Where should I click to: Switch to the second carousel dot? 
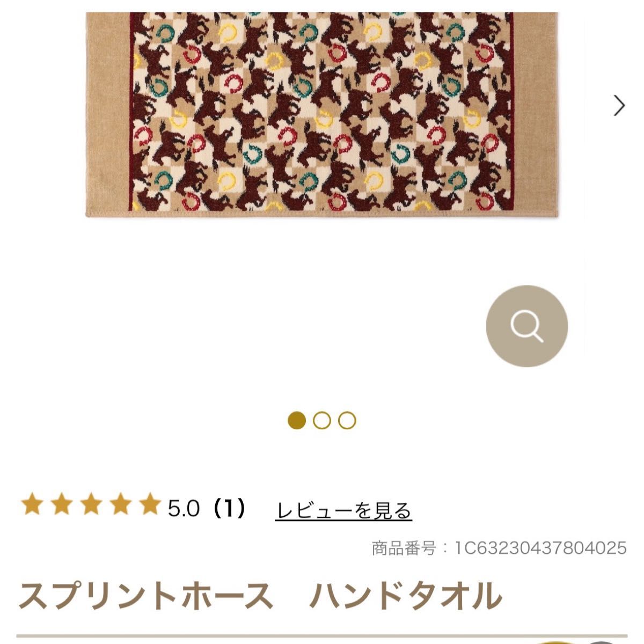coord(322,420)
